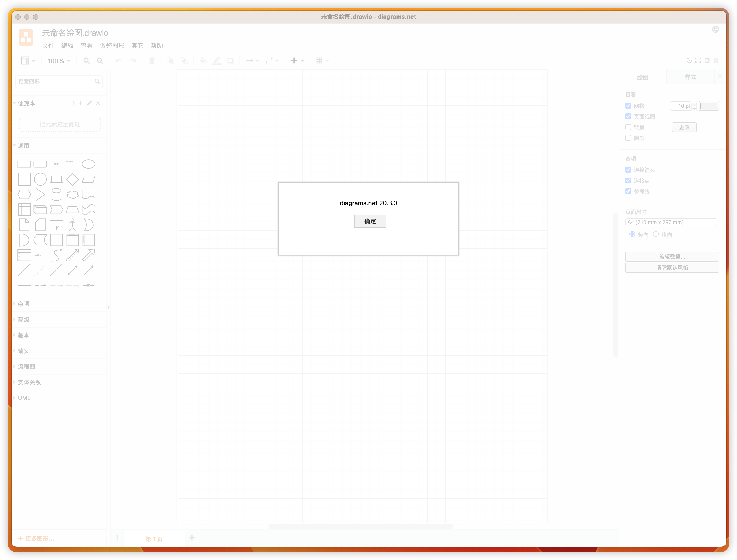Click the diagrams.net app logo
Screen dimensions: 737x560
click(26, 37)
